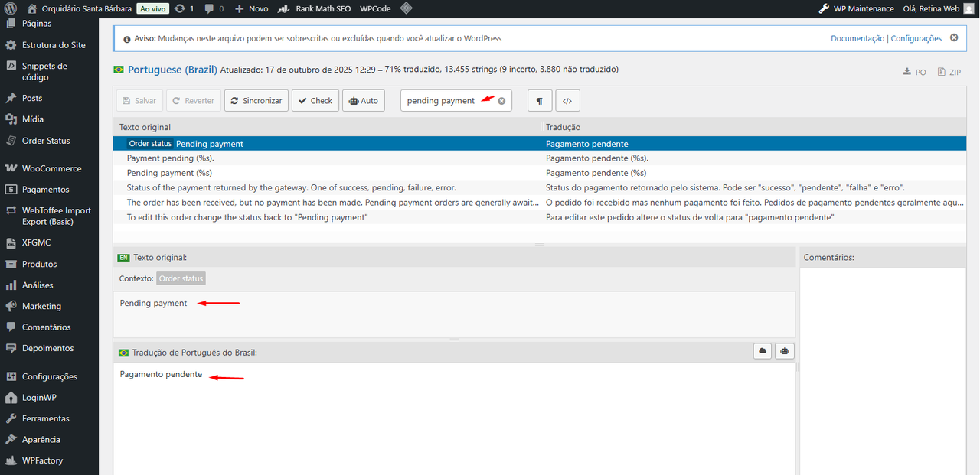Select To edit this order row
The image size is (980, 475).
540,217
